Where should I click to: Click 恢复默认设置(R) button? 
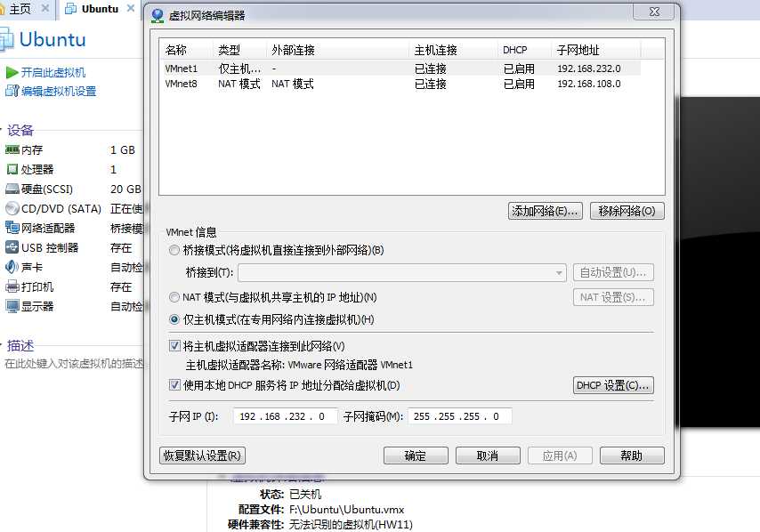[202, 455]
